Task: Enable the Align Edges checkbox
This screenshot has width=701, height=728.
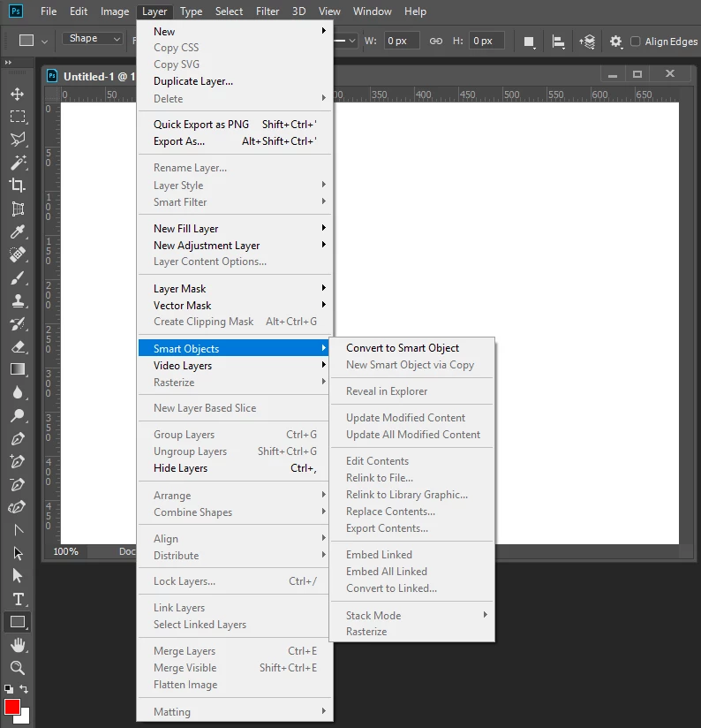Action: [x=636, y=42]
